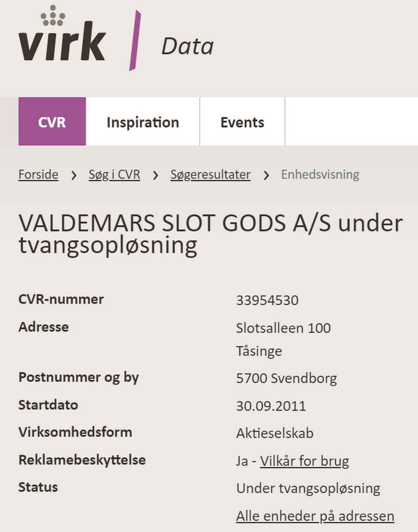Viewport: 418px width, 532px height.
Task: Return to Søgeresultater via breadcrumb
Action: point(210,174)
